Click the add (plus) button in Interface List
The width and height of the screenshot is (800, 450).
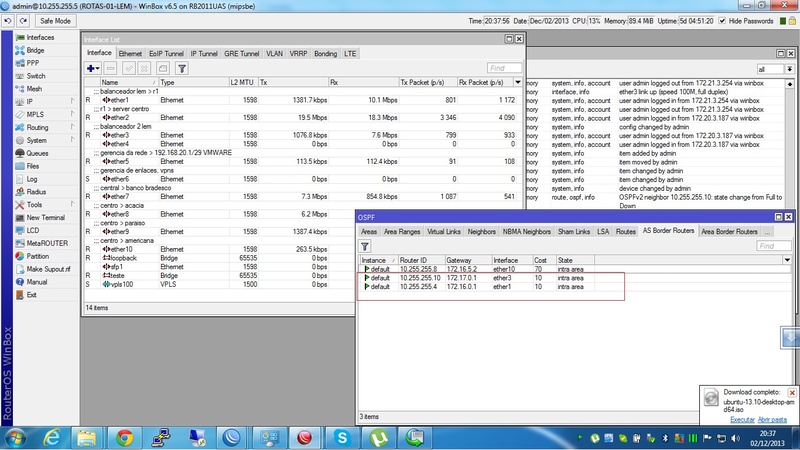(93, 68)
